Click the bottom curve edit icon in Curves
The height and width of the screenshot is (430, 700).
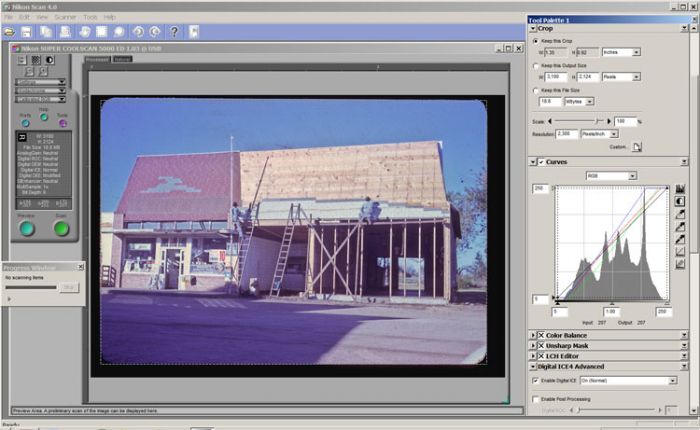pyautogui.click(x=680, y=264)
